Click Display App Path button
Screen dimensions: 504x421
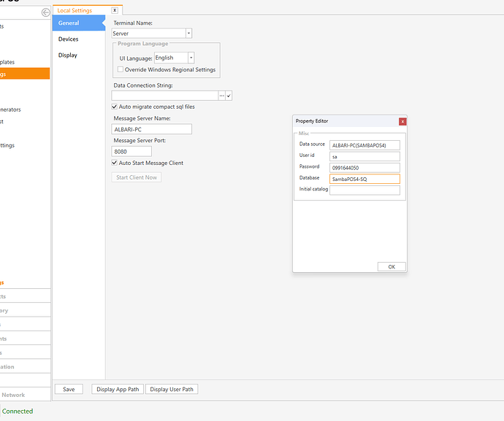point(118,389)
